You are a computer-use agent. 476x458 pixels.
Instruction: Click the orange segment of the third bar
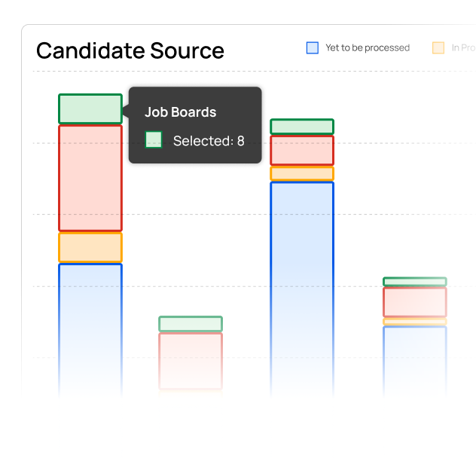(x=302, y=174)
